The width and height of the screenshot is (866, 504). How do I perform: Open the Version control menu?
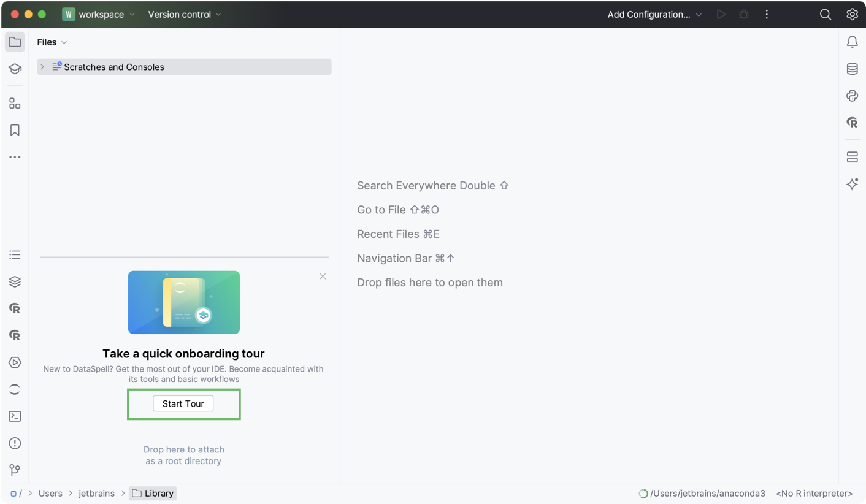coord(185,14)
